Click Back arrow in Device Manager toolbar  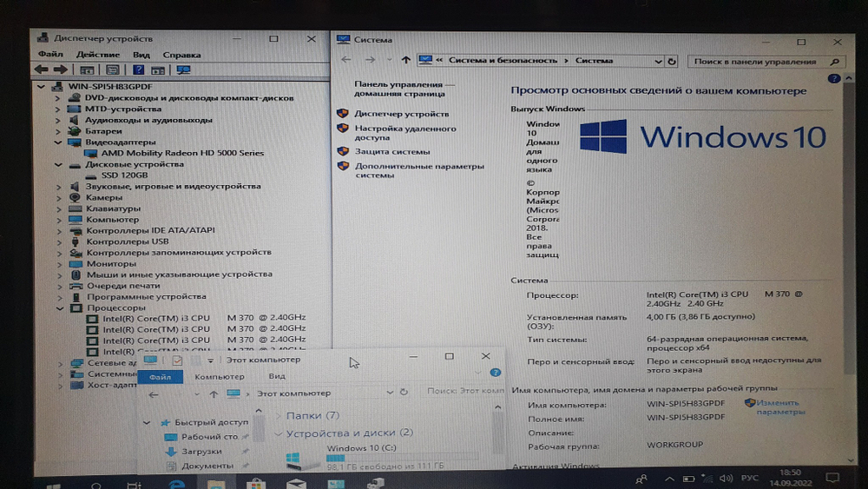click(41, 69)
